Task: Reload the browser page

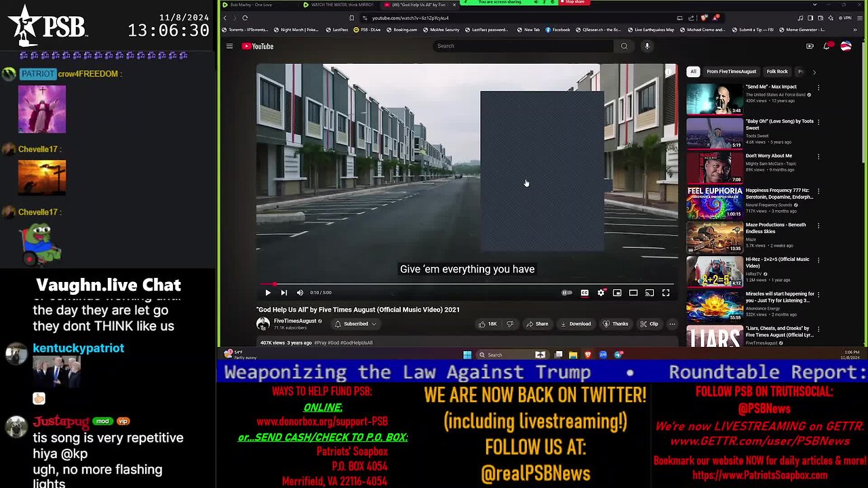Action: click(x=245, y=18)
